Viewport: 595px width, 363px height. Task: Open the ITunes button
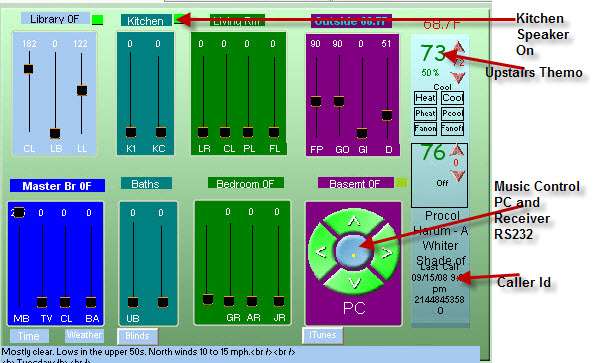(323, 335)
